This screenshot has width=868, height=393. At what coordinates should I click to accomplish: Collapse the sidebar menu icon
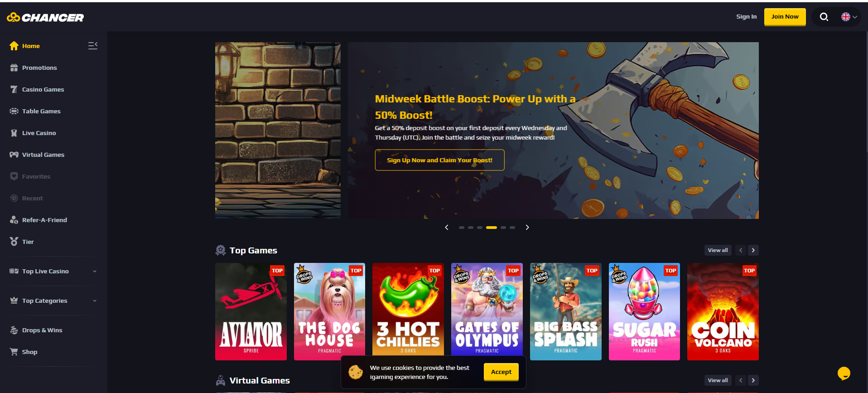[93, 46]
